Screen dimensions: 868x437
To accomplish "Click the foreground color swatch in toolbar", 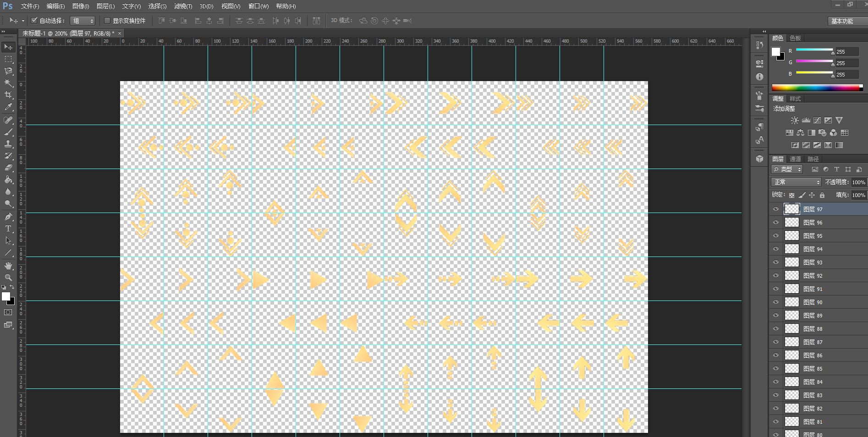I will pyautogui.click(x=6, y=296).
